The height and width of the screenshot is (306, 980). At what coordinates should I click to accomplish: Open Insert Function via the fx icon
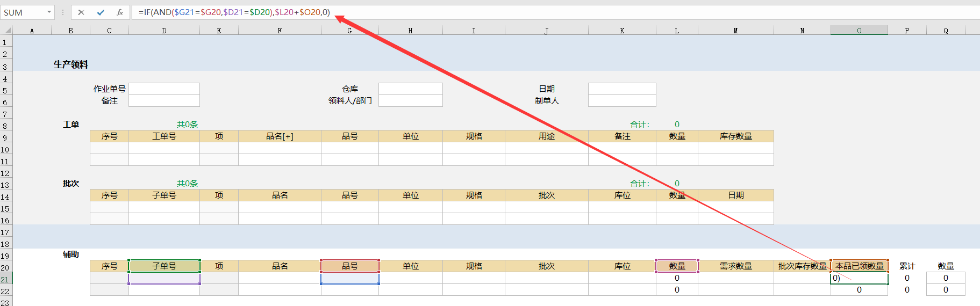pyautogui.click(x=119, y=12)
